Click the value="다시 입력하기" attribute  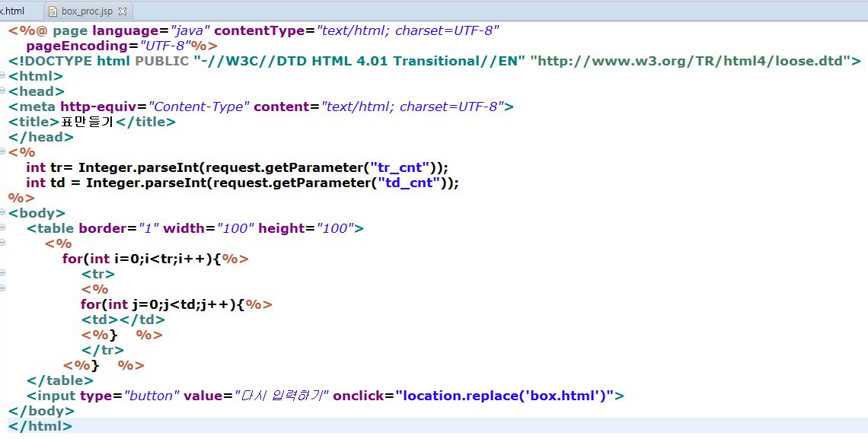pyautogui.click(x=257, y=396)
